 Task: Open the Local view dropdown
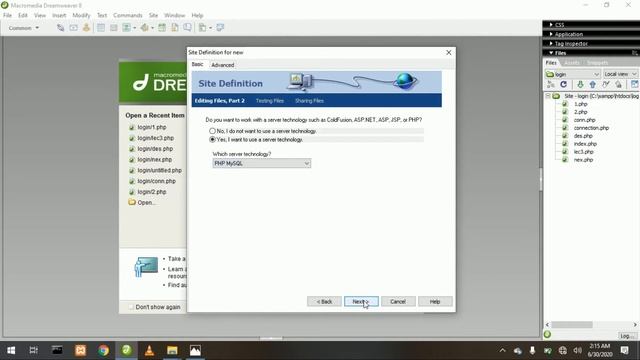coord(620,74)
